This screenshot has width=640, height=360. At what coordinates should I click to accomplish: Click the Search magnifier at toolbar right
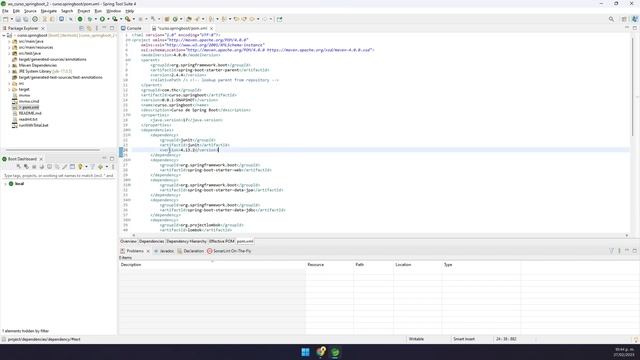[x=611, y=19]
